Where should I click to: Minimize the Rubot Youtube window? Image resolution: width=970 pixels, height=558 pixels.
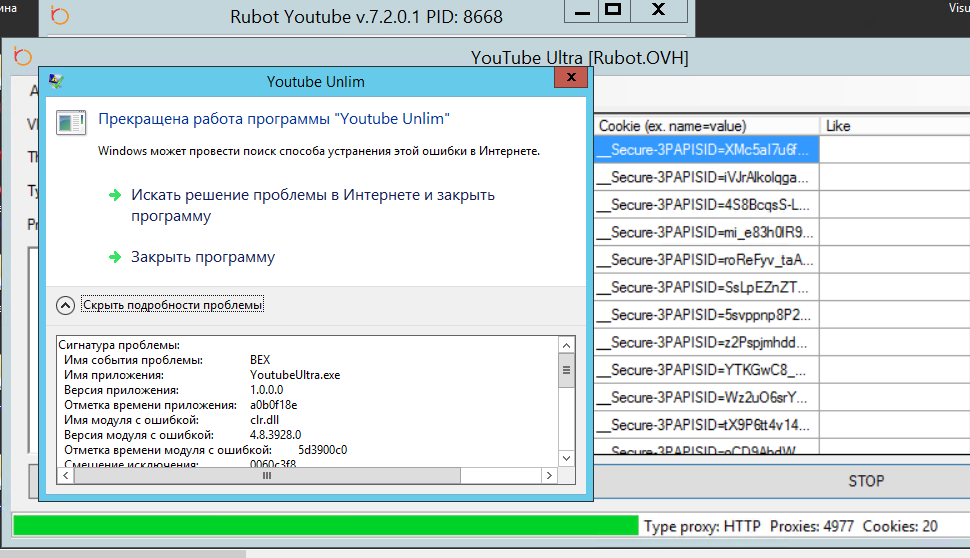click(578, 10)
